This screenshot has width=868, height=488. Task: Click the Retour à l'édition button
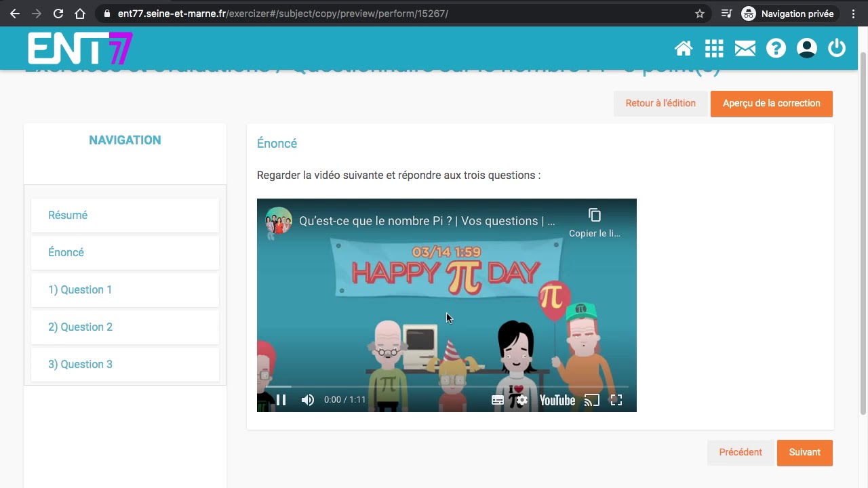pos(660,104)
